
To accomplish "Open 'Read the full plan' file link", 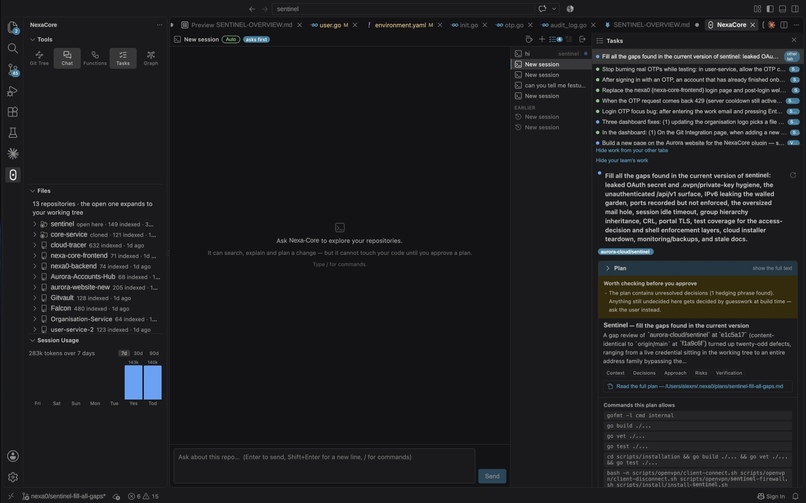I will point(699,386).
